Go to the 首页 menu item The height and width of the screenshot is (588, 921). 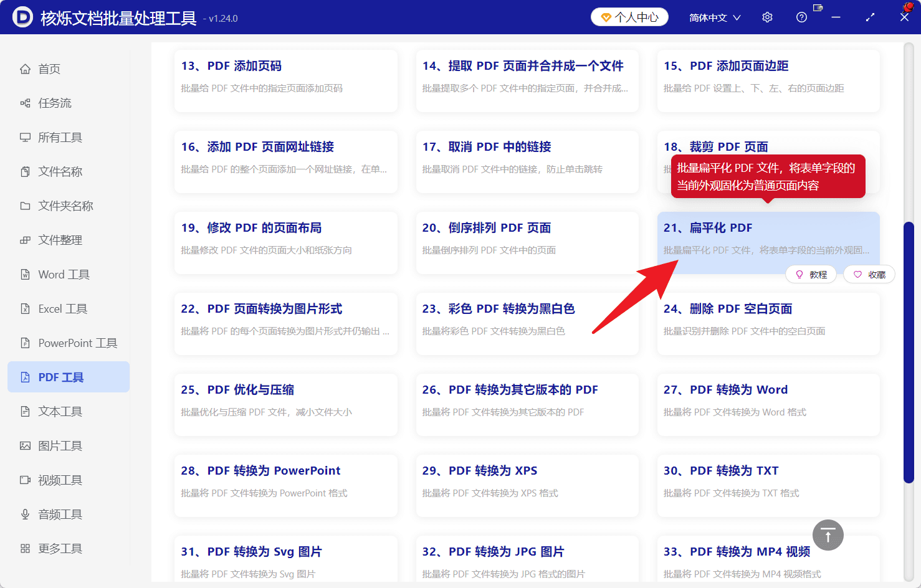[x=69, y=69]
